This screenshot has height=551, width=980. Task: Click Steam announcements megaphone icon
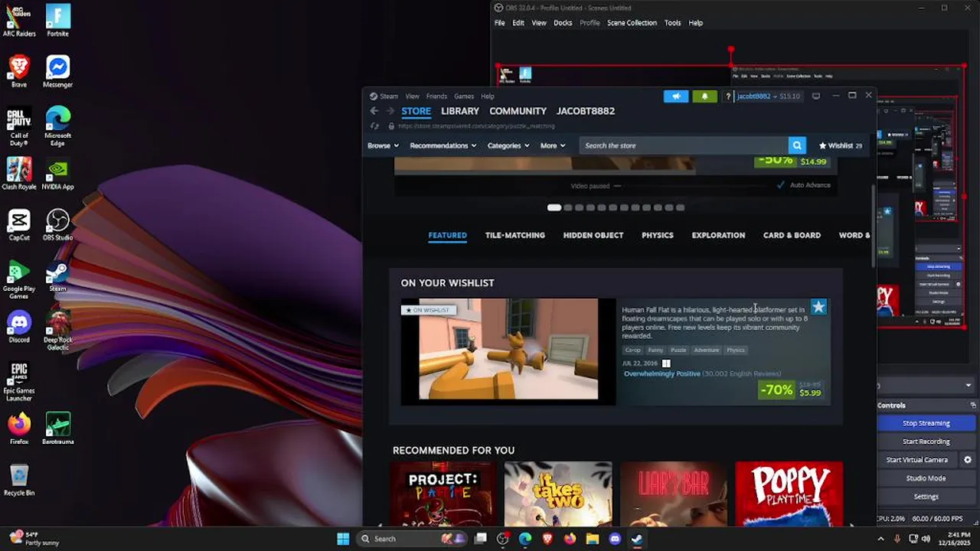[676, 96]
